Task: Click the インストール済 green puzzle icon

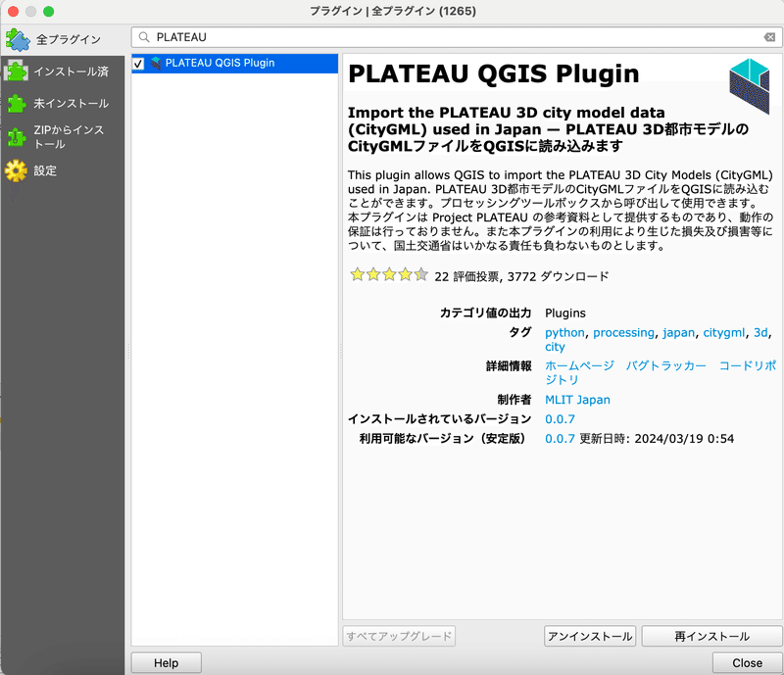Action: (x=17, y=71)
